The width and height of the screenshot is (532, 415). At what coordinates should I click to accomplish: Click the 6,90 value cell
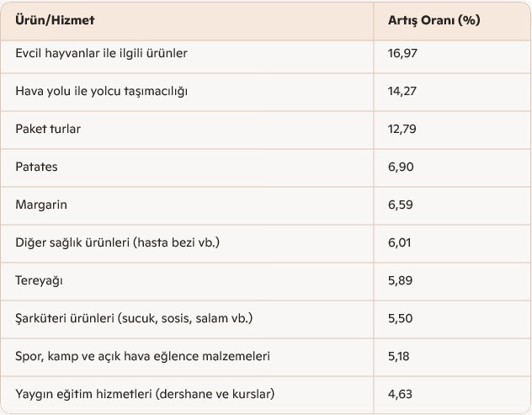pyautogui.click(x=401, y=167)
